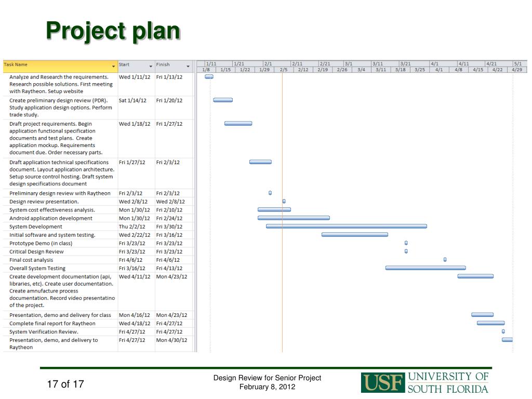Click the USF University of South Florida logo

click(x=425, y=382)
